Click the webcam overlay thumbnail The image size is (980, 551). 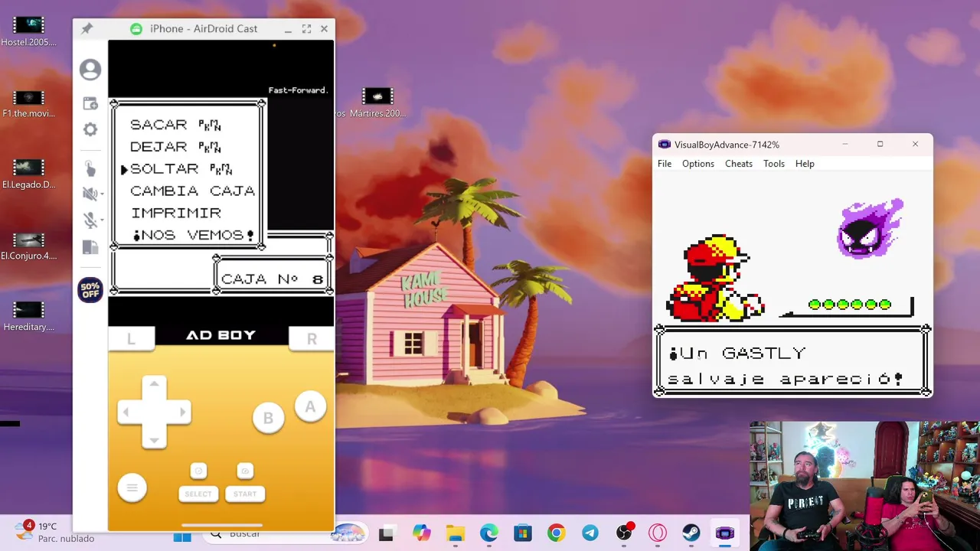[x=864, y=486]
